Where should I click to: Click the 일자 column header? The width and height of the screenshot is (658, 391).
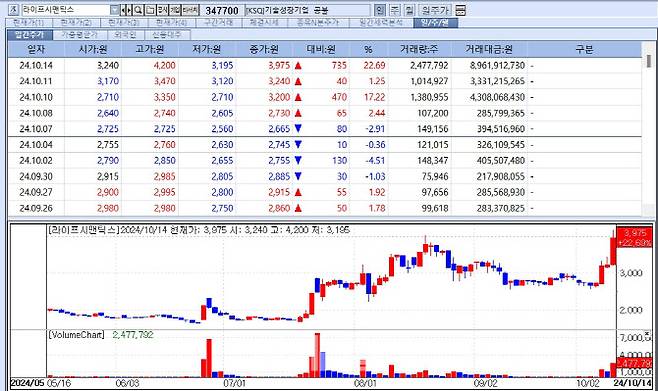pyautogui.click(x=36, y=49)
